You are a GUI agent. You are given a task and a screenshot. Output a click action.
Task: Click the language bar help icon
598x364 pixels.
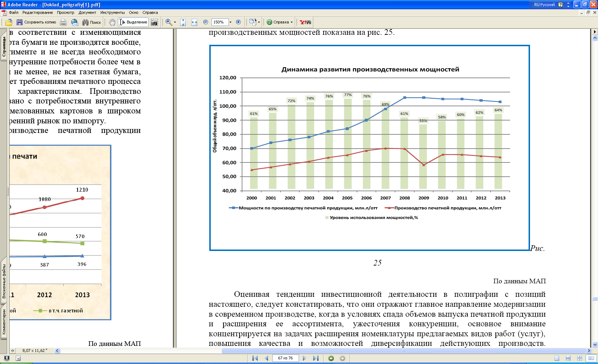tap(561, 5)
